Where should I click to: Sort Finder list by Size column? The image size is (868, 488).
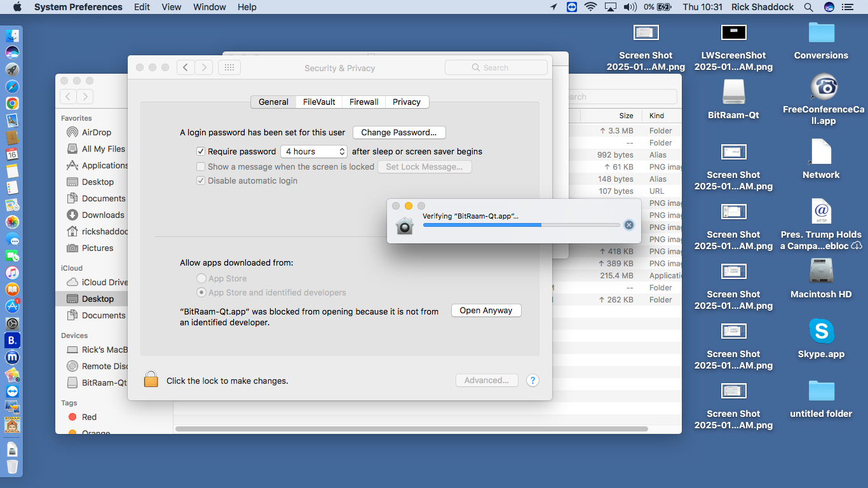[626, 116]
